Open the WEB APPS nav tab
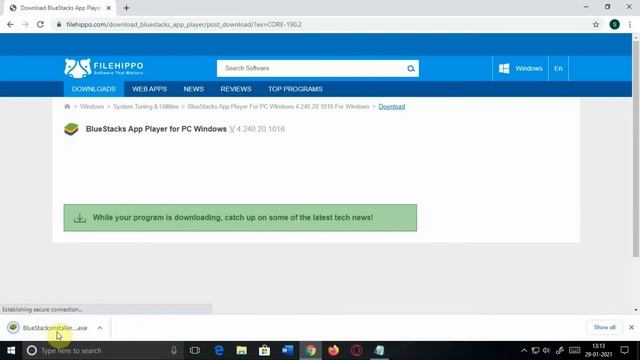Image resolution: width=640 pixels, height=360 pixels. (x=149, y=89)
